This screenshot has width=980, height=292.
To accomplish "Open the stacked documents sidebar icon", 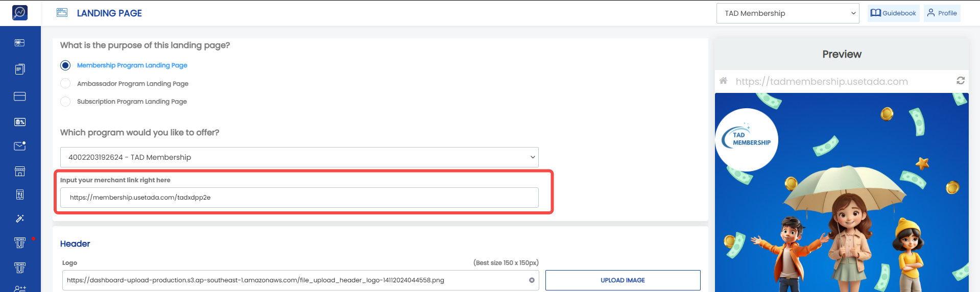I will click(x=20, y=69).
